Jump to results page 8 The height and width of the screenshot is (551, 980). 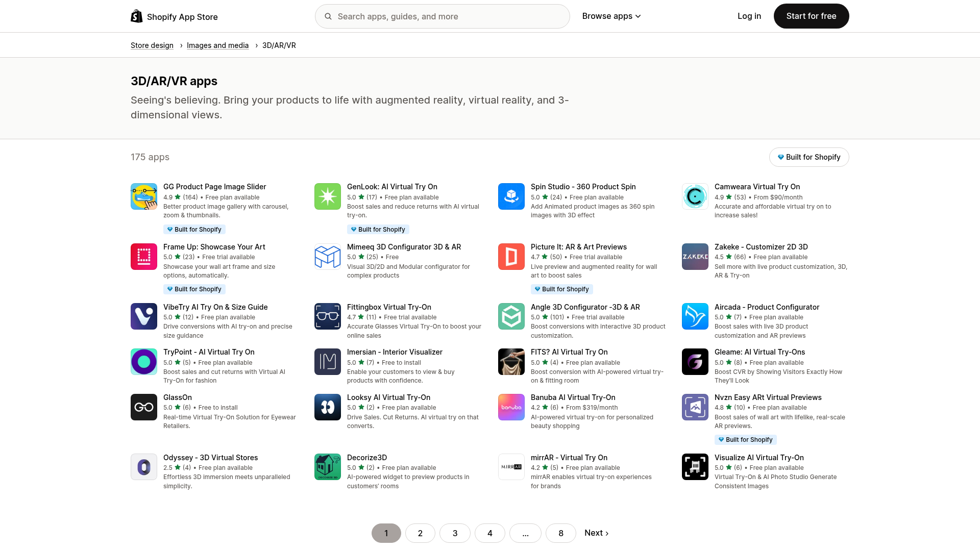pos(561,533)
